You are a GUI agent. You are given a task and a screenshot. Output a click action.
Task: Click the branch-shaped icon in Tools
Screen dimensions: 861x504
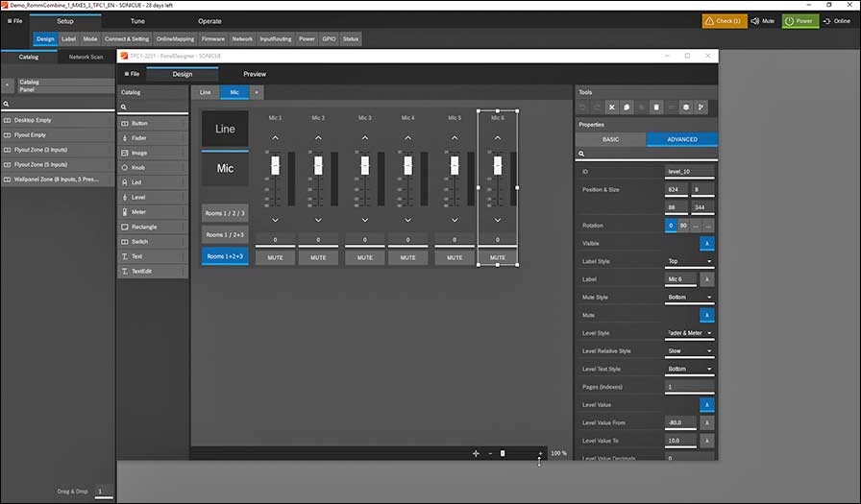click(701, 107)
